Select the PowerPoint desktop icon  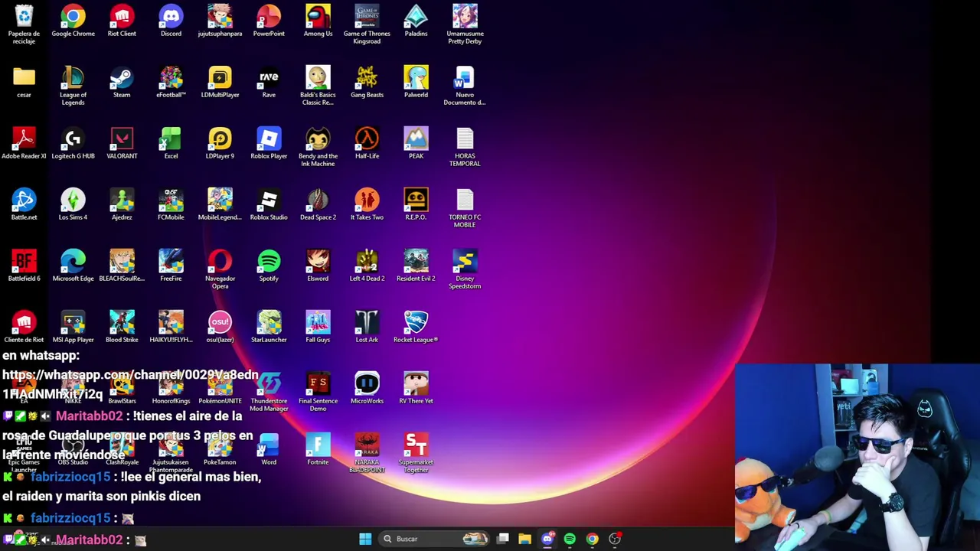click(269, 21)
